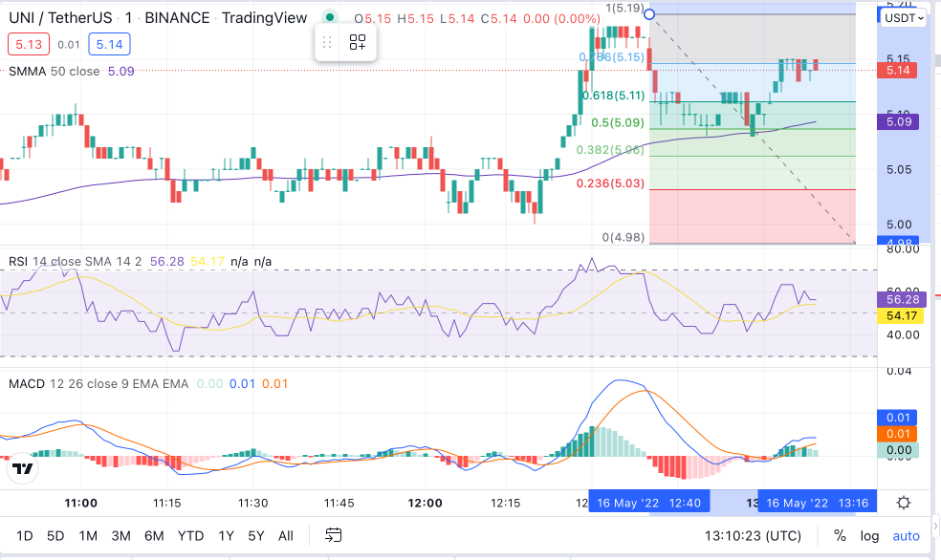Click the red 5.14 current price label
This screenshot has width=941, height=560.
click(898, 70)
